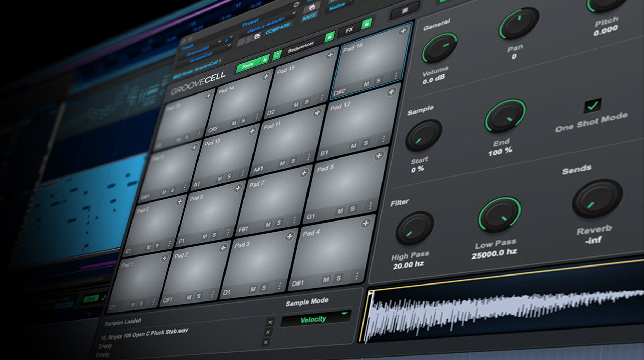Viewport: 644px width, 360px height.
Task: Add a sample to Pad 16
Action: (403, 31)
